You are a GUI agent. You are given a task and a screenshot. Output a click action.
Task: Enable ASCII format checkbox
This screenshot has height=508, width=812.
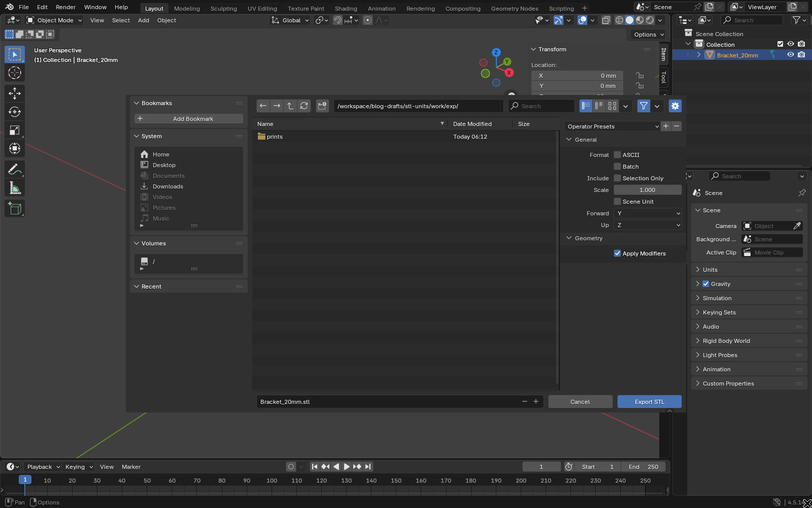click(x=617, y=155)
